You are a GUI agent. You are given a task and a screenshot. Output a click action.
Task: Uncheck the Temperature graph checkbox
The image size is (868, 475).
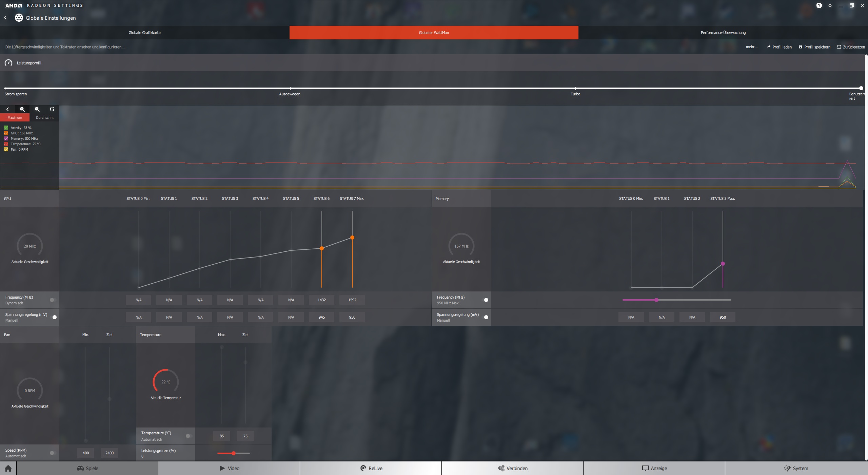pos(6,144)
